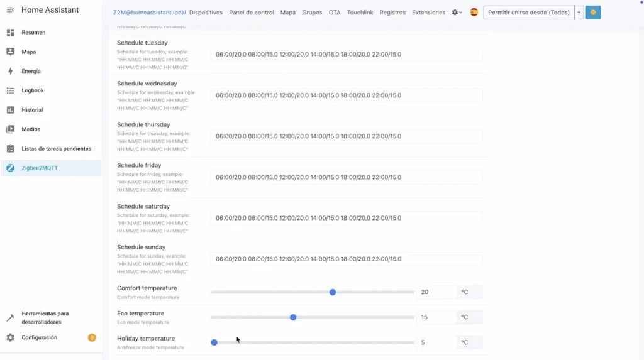Open the Energía lightning bolt icon
This screenshot has height=360, width=644.
10,72
